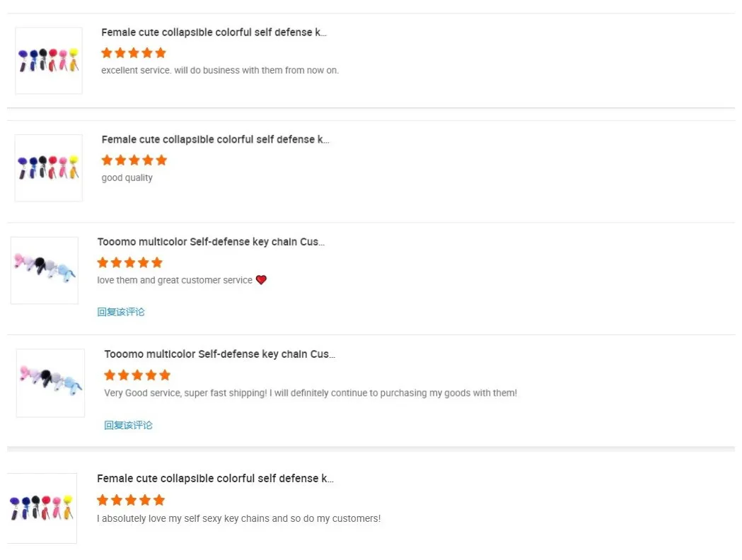Open product thumbnail beside "good quality" review
Viewport: 742px width, 560px height.
[49, 168]
